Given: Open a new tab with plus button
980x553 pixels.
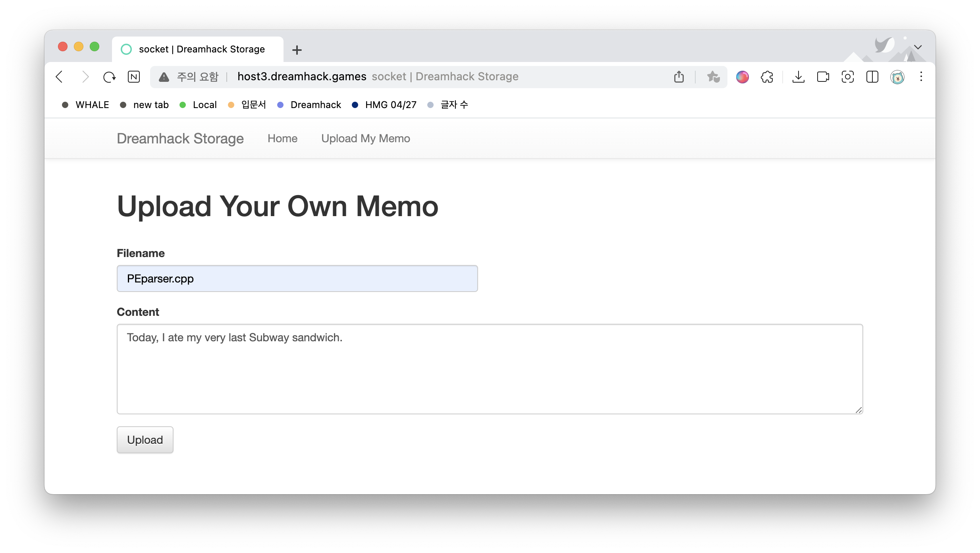Looking at the screenshot, I should [297, 50].
